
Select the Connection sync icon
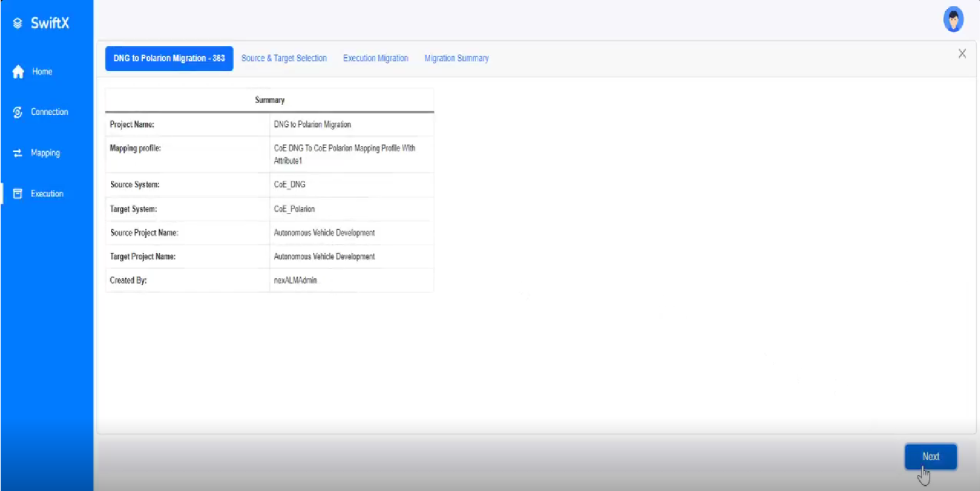pyautogui.click(x=18, y=112)
